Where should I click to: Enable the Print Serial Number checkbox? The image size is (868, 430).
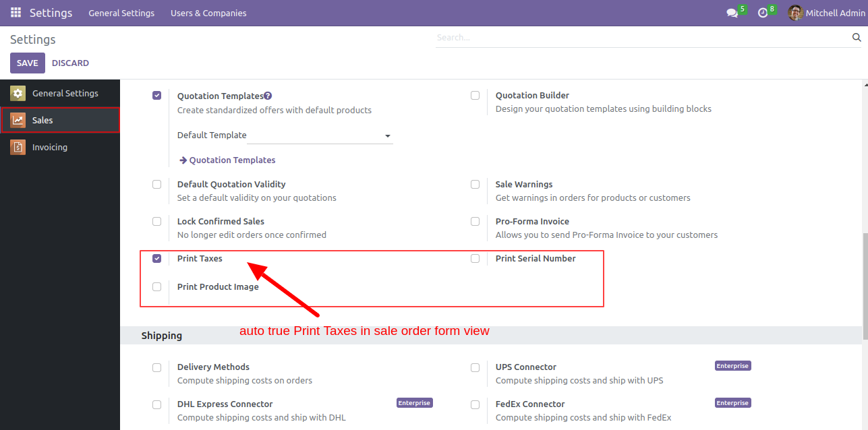pyautogui.click(x=475, y=258)
